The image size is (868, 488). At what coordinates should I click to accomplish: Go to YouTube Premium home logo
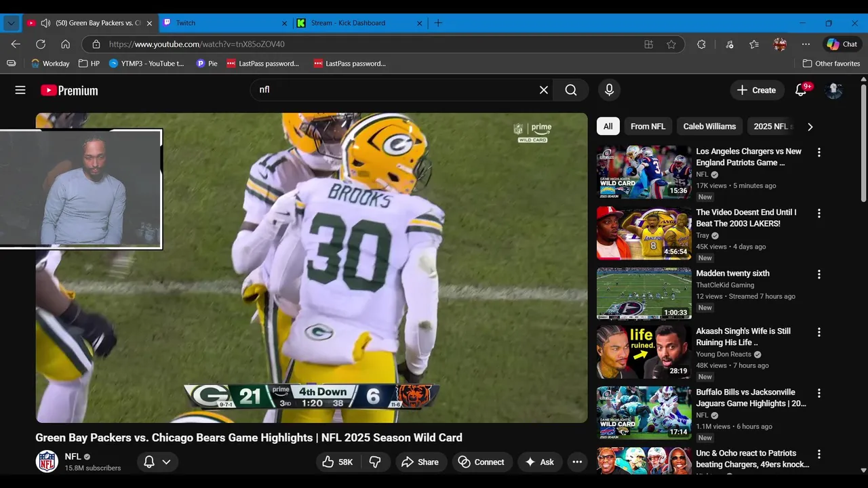click(69, 90)
